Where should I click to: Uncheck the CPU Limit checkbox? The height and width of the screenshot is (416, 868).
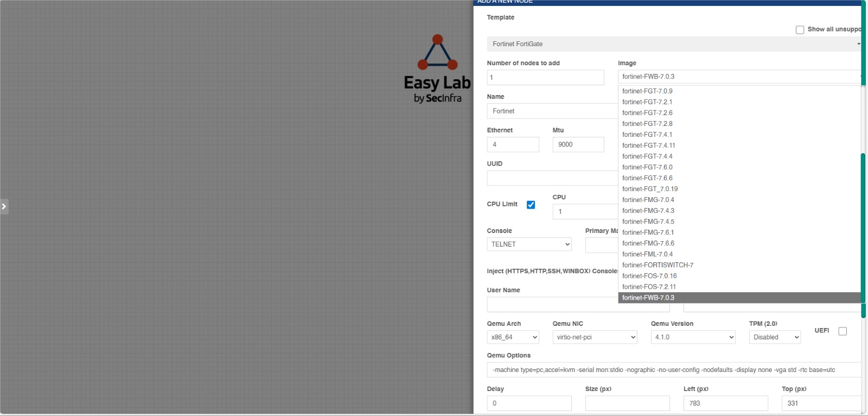point(531,205)
